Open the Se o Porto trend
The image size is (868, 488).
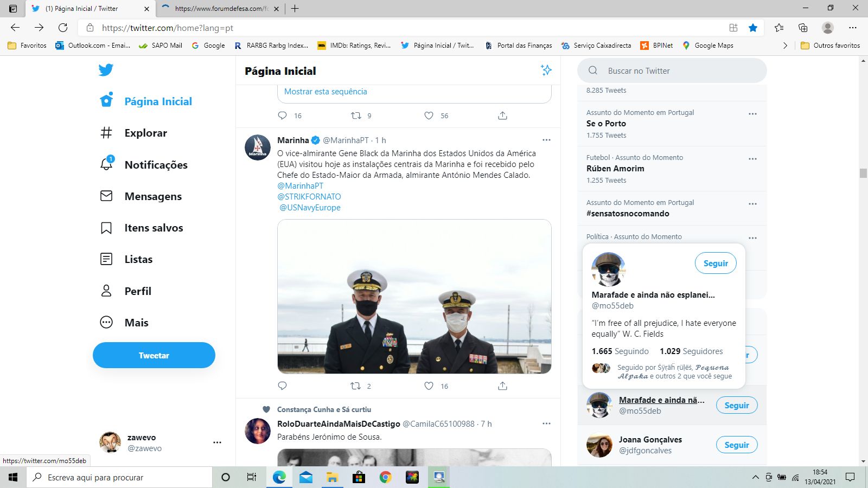[x=606, y=124]
